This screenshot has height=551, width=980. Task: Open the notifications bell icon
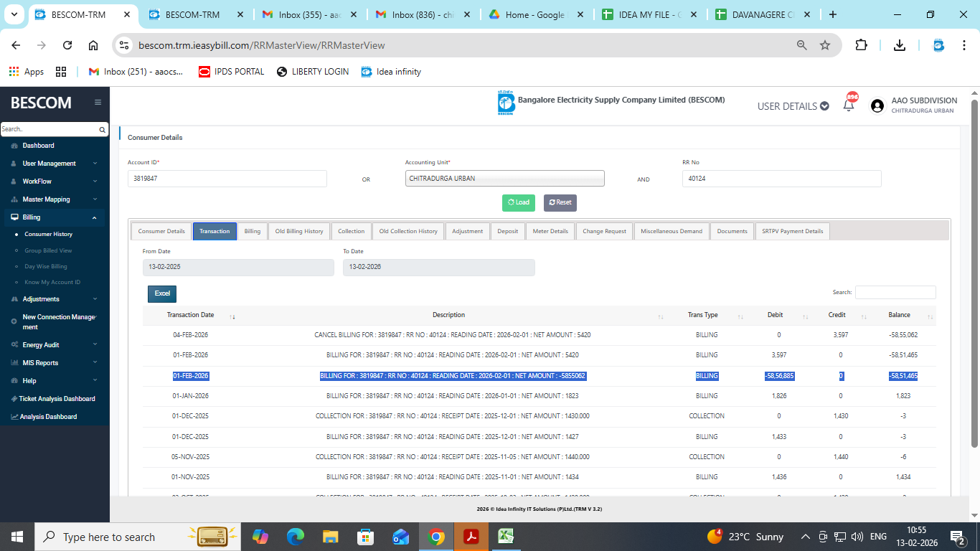[x=849, y=105]
